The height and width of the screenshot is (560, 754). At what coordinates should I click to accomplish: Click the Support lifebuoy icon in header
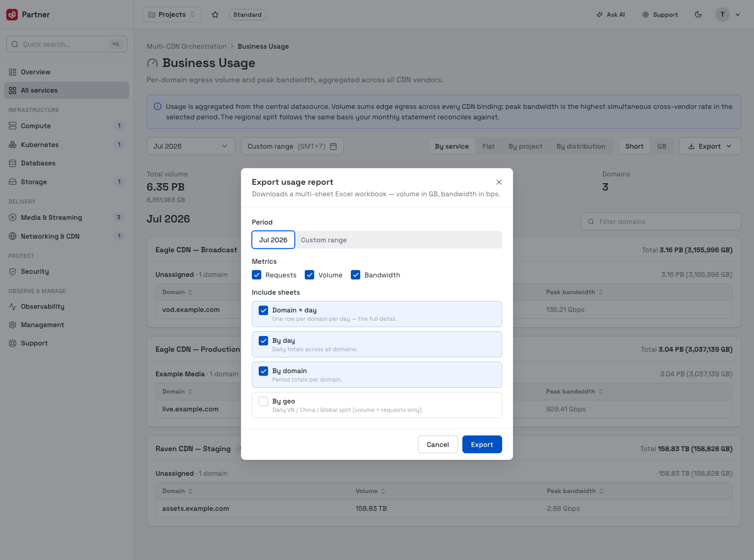(x=646, y=15)
